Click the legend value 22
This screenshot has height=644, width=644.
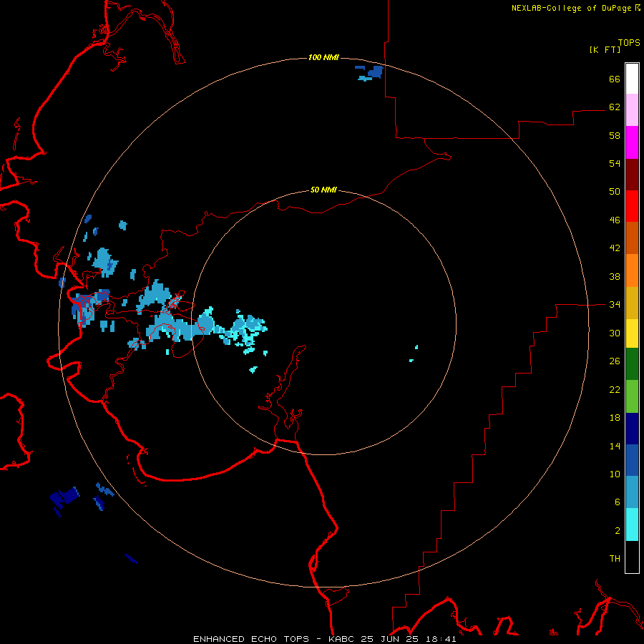[x=615, y=390]
